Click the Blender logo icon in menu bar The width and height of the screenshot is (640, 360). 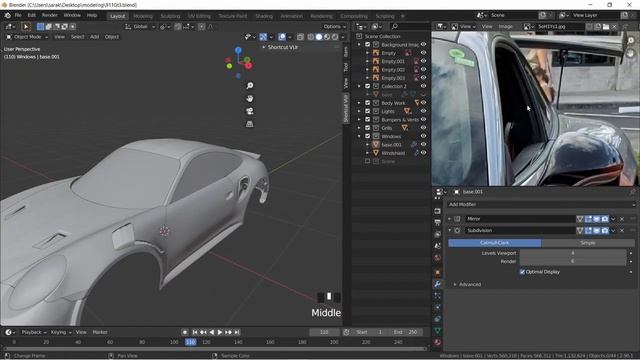pyautogui.click(x=7, y=16)
